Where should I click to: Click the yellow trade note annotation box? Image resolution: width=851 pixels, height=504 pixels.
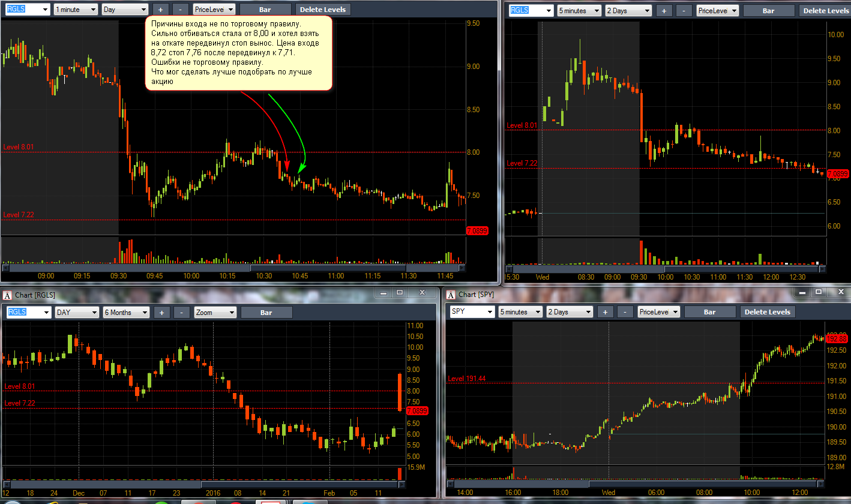pos(239,53)
